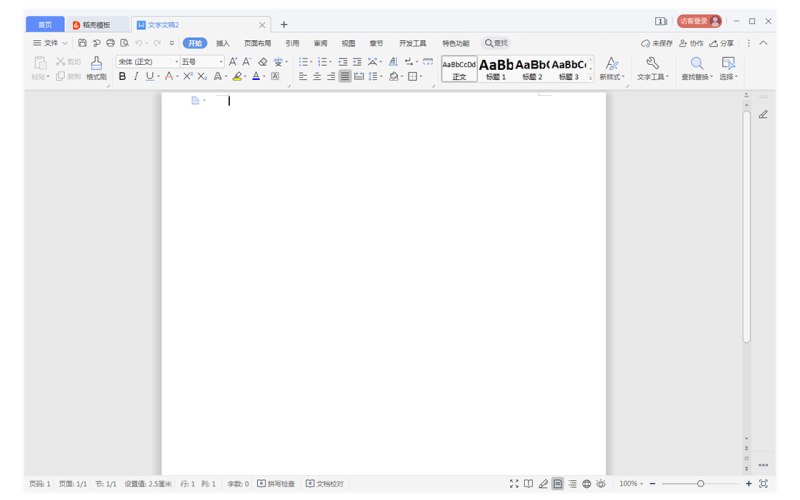Click the center align icon
This screenshot has height=500, width=800.
[317, 77]
